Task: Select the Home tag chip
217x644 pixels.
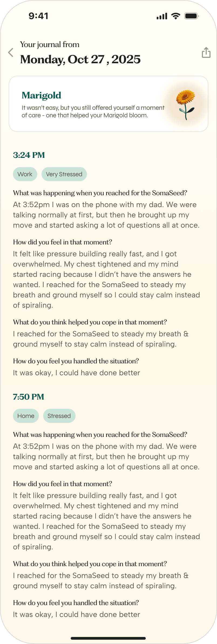Action: [x=26, y=416]
